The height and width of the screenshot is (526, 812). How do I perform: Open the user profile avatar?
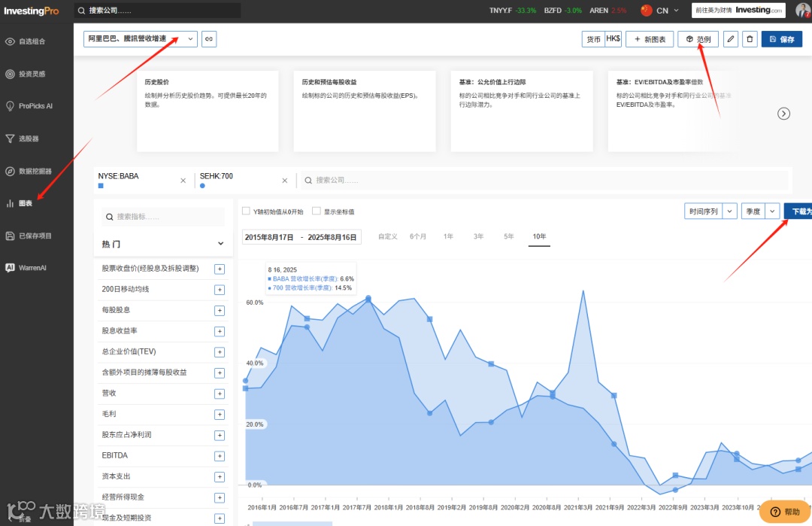click(x=803, y=11)
